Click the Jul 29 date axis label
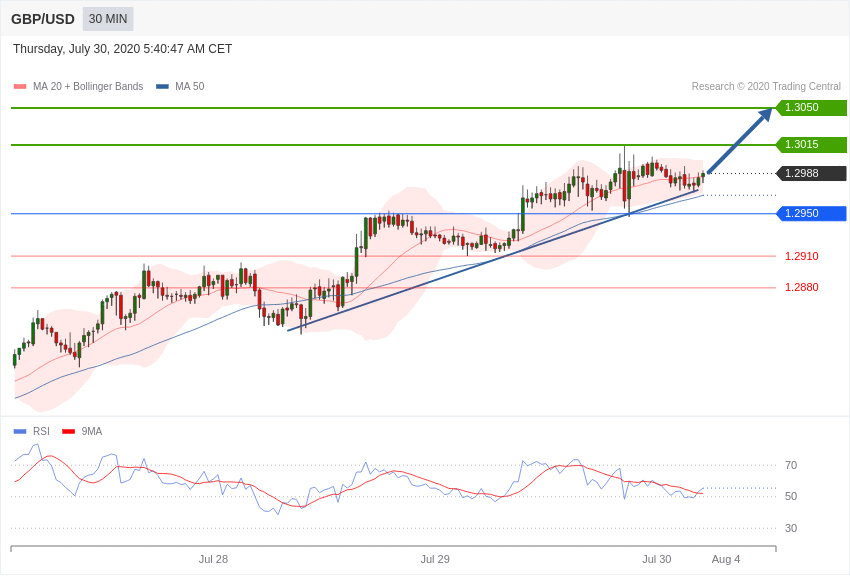Image resolution: width=850 pixels, height=576 pixels. click(x=435, y=560)
